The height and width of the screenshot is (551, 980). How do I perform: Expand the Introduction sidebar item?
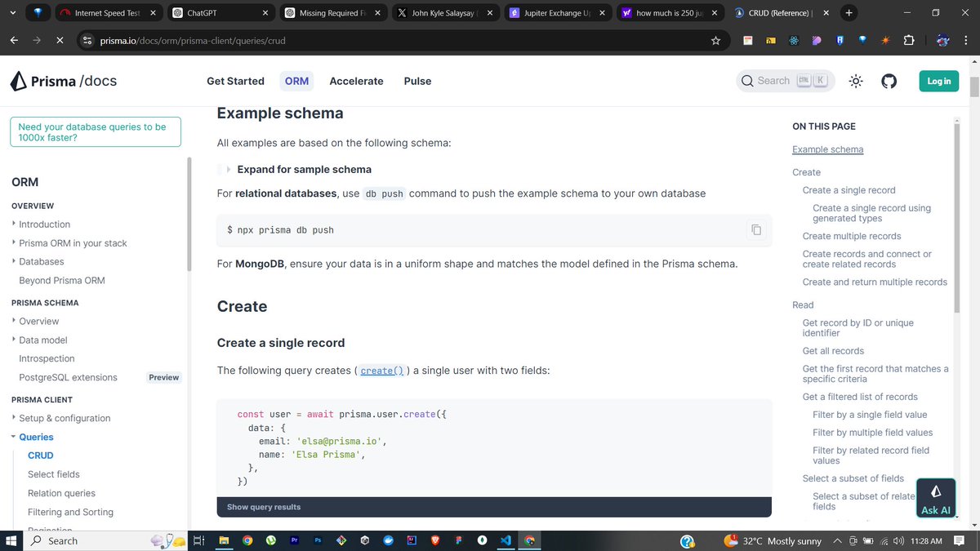(x=15, y=224)
